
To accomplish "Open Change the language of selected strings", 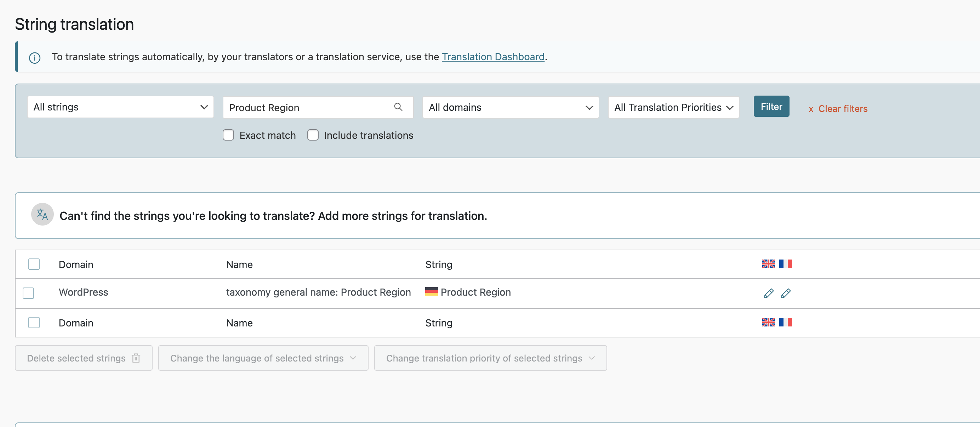I will tap(263, 358).
